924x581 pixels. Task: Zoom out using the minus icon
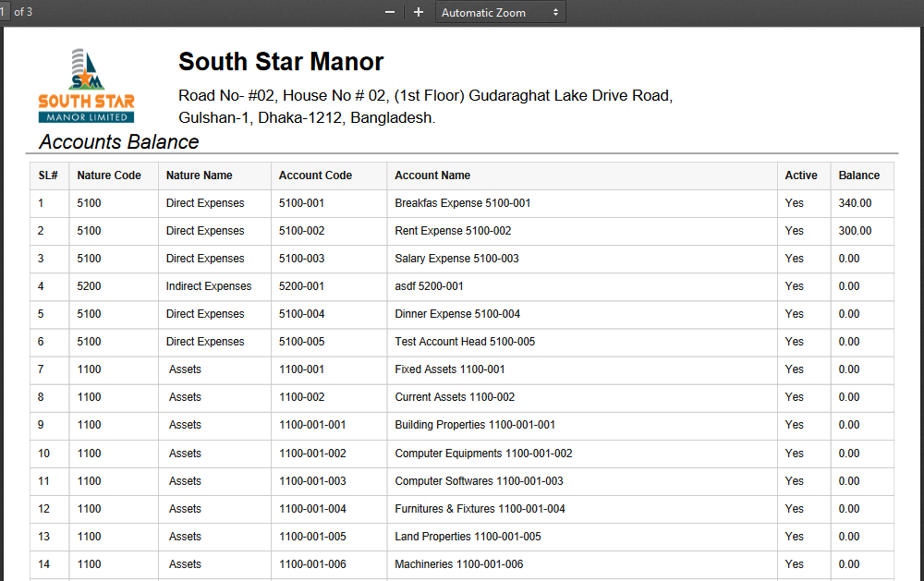[389, 12]
